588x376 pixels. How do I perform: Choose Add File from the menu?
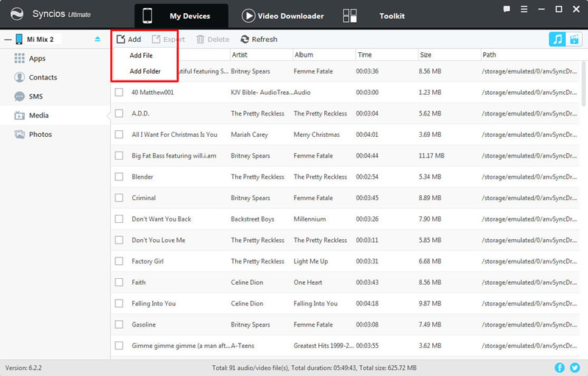point(141,55)
